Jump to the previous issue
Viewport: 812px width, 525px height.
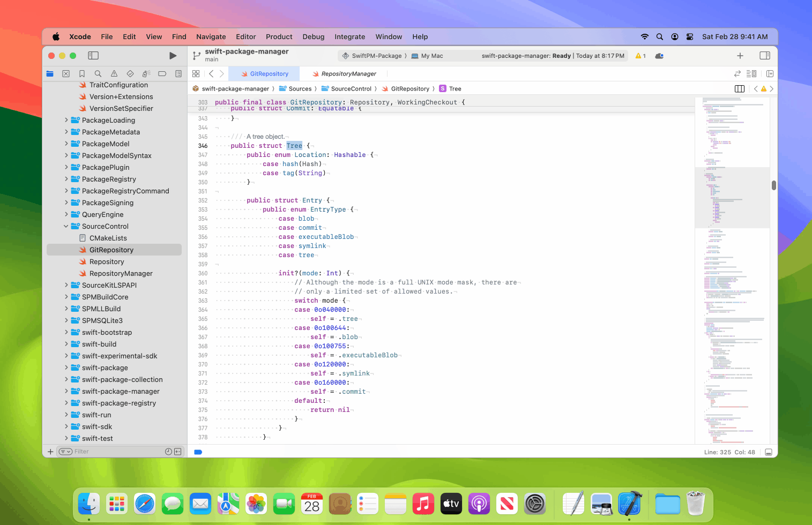756,89
